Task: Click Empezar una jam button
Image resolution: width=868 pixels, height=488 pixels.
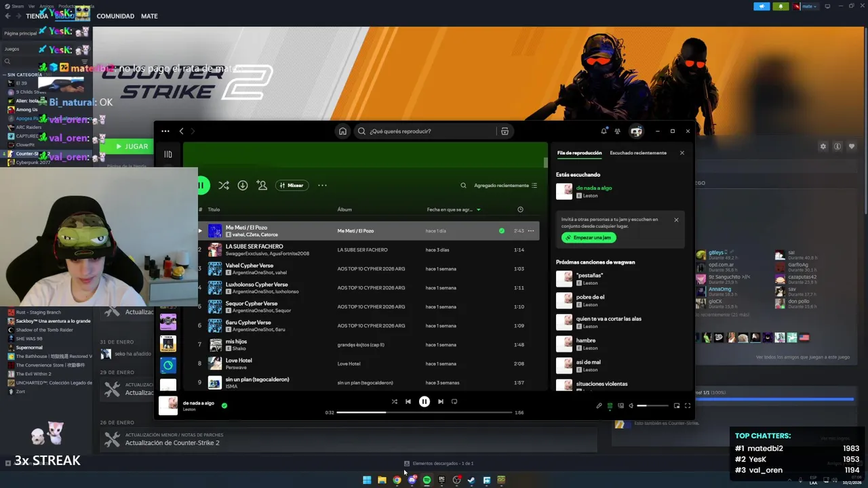Action: click(589, 238)
